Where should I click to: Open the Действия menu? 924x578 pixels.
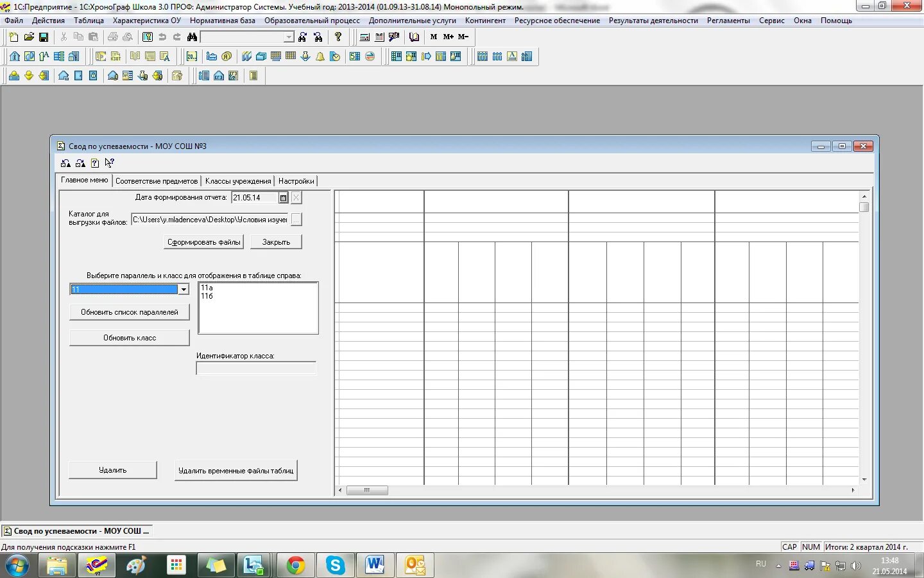[48, 21]
